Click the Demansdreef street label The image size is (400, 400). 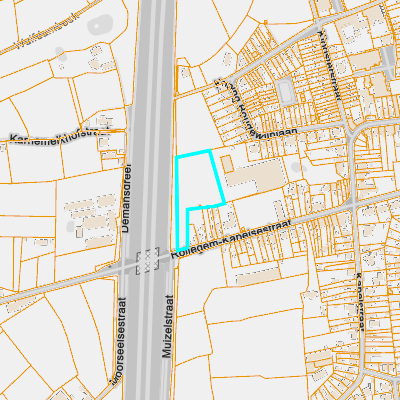tap(126, 198)
